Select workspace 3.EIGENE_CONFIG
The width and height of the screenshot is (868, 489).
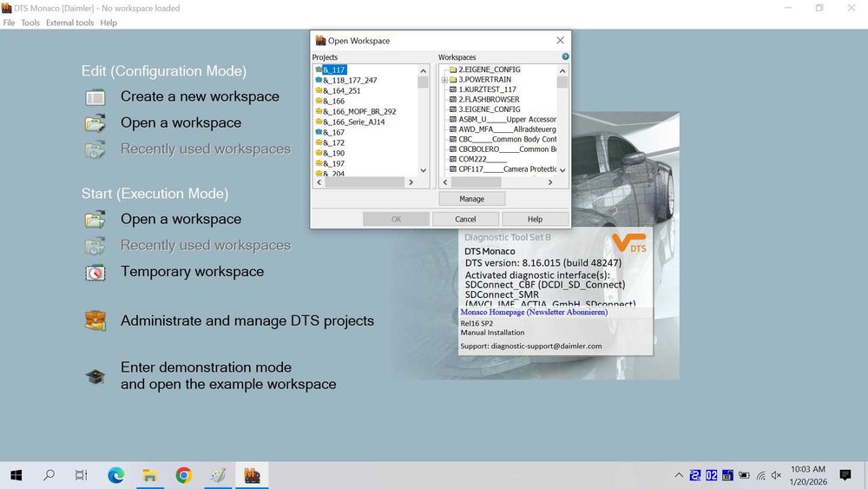[490, 109]
